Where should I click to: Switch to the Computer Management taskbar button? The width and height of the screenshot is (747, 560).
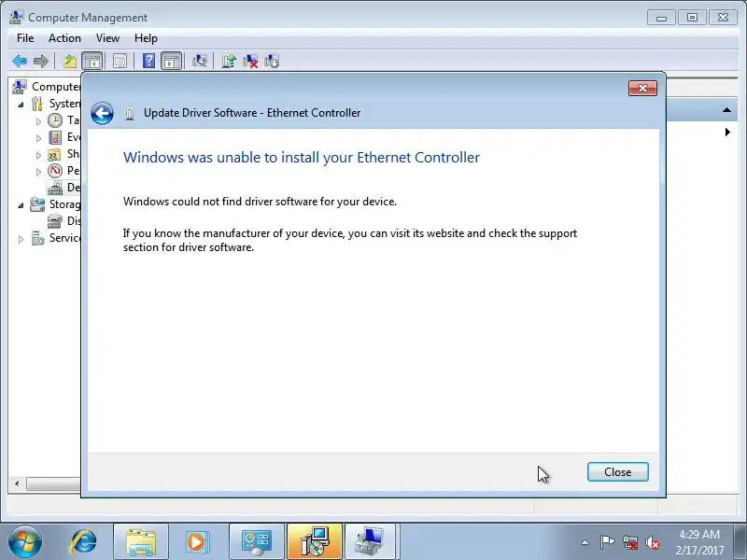point(370,542)
